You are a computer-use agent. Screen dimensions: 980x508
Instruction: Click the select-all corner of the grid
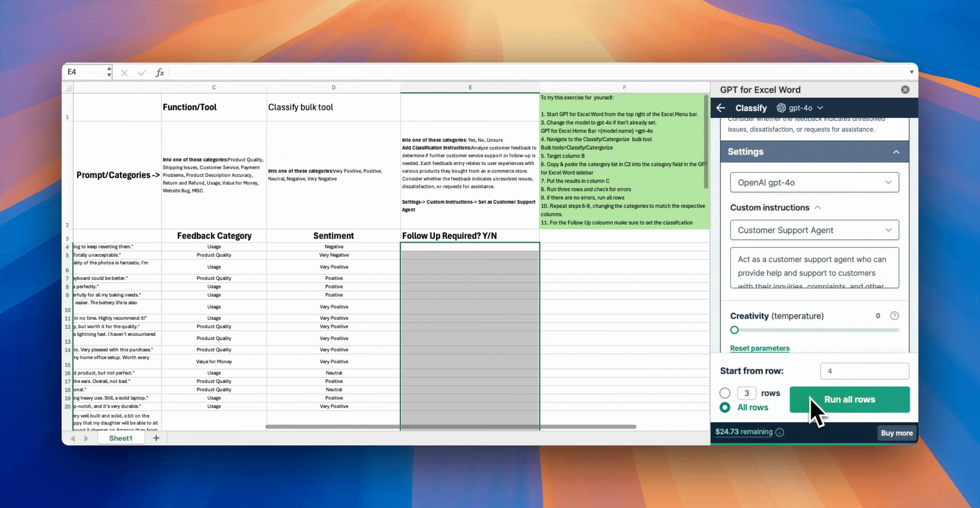point(68,87)
